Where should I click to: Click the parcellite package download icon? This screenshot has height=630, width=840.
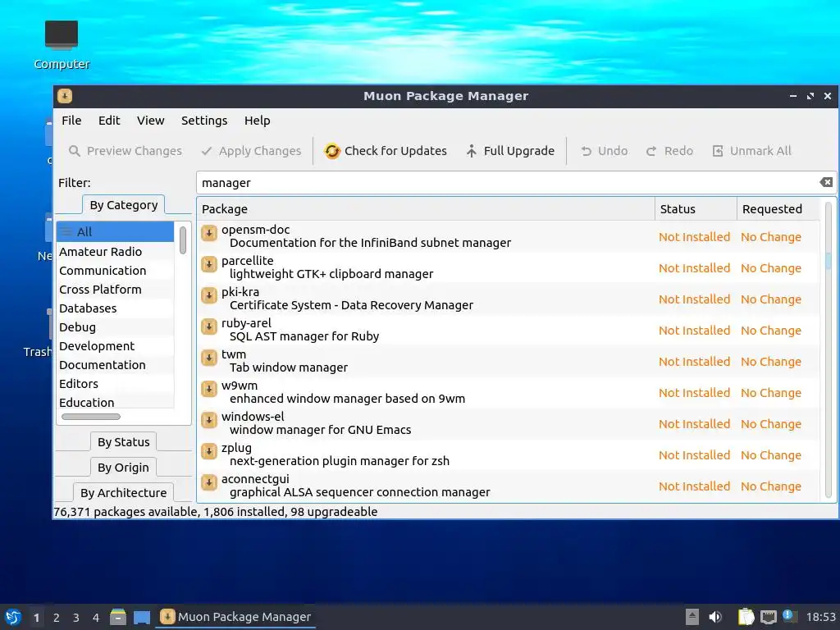[209, 264]
